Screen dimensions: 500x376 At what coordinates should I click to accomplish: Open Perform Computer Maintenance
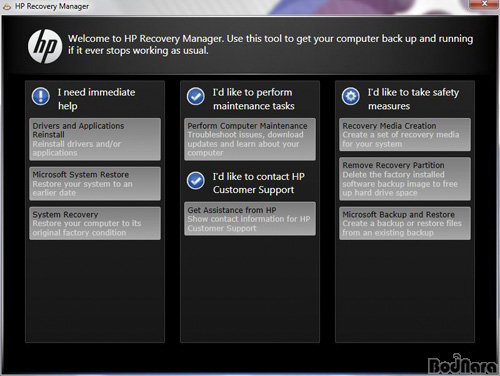(x=250, y=139)
